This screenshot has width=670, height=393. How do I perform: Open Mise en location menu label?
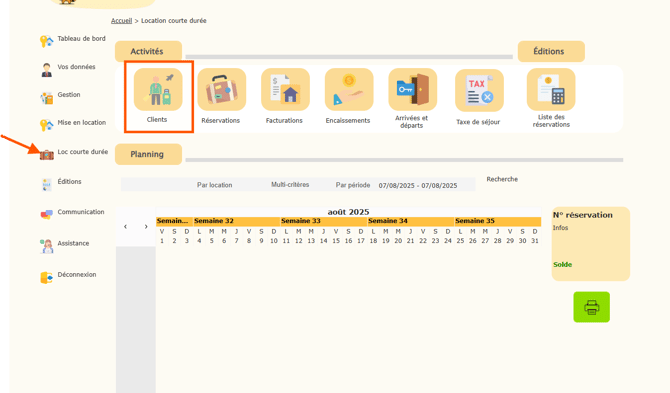[x=82, y=122]
